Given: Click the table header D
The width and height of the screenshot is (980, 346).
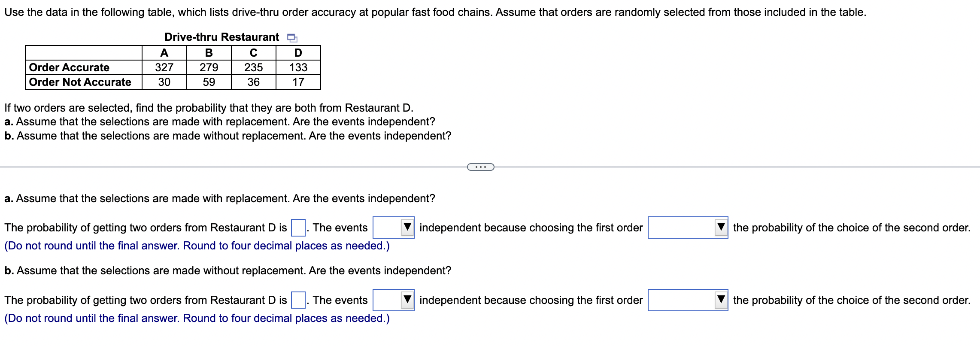Looking at the screenshot, I should (x=297, y=53).
